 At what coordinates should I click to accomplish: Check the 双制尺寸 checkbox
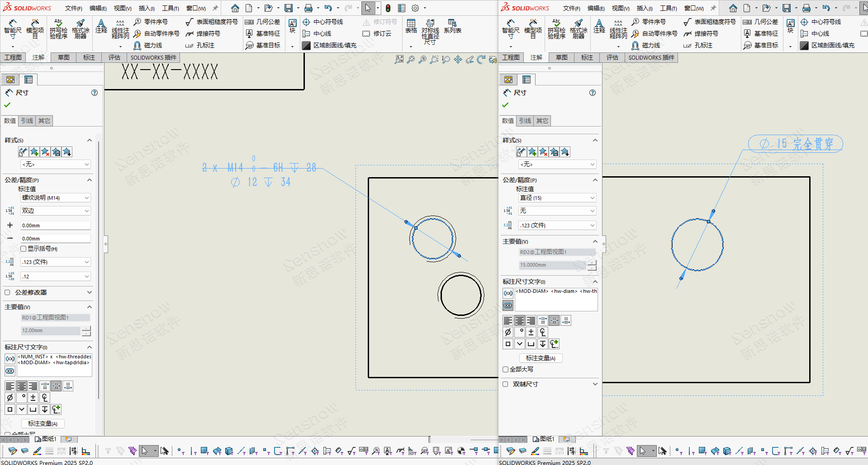click(x=506, y=384)
